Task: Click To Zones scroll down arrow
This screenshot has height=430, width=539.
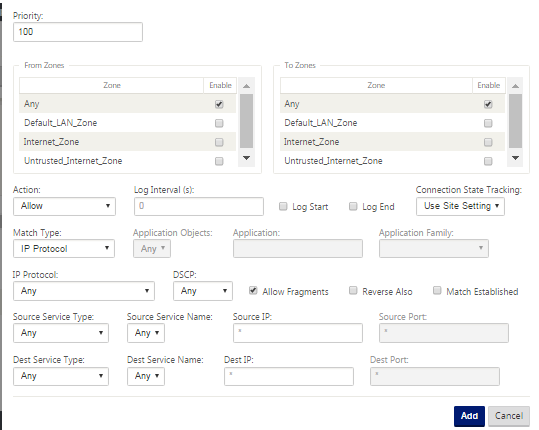Action: 515,158
